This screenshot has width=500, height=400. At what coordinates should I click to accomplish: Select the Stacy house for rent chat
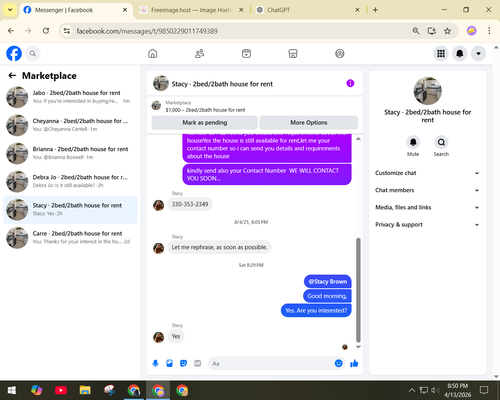pos(70,210)
